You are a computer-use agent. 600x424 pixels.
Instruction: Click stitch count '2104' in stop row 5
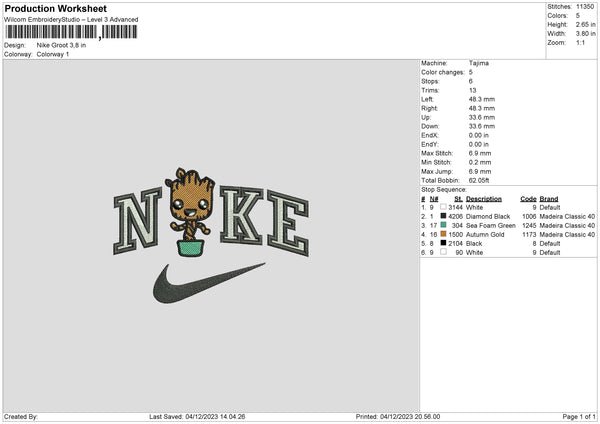[x=455, y=243]
